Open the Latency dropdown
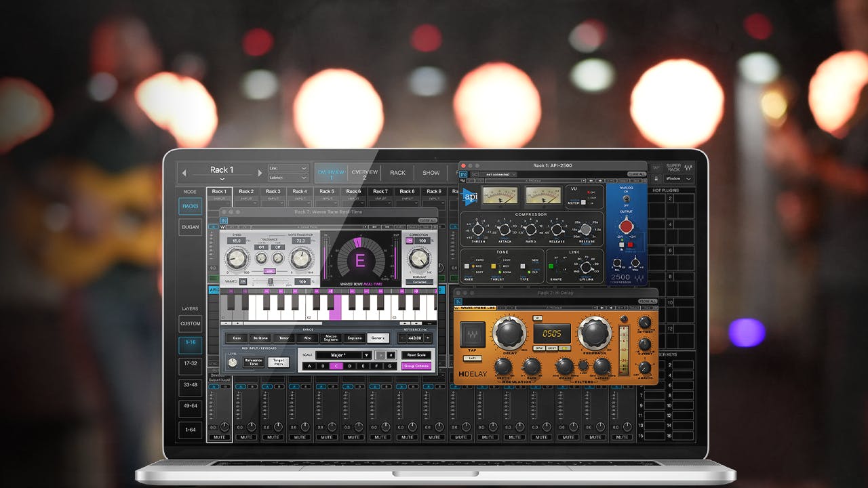 [288, 178]
